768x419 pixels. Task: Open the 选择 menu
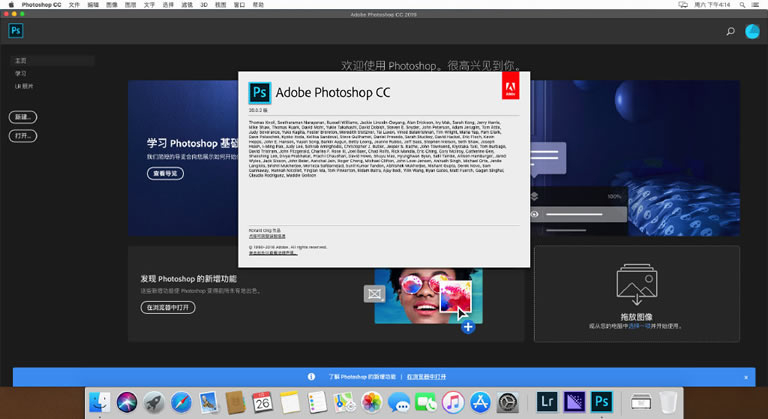click(168, 4)
